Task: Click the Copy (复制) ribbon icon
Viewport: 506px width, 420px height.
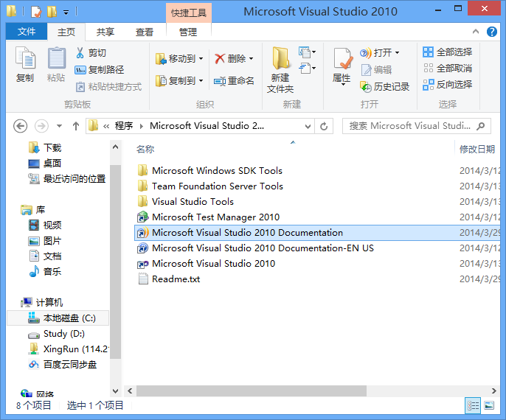Action: [x=24, y=64]
